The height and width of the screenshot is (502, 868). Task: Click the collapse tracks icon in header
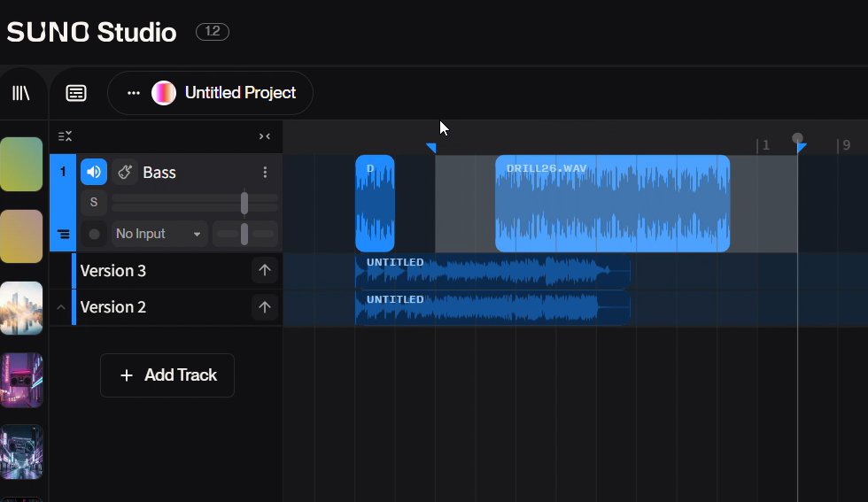(264, 136)
